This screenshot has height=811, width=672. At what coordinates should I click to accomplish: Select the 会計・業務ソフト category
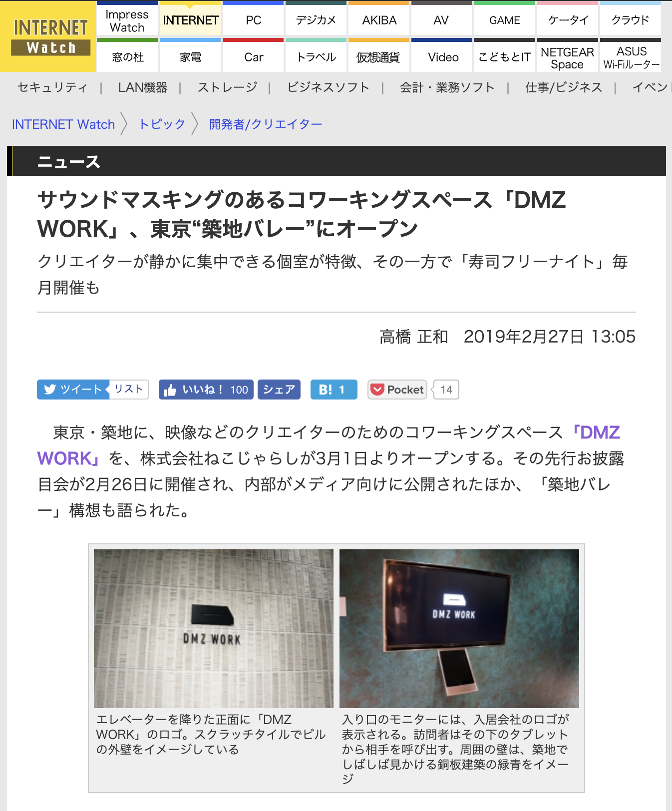tap(447, 87)
